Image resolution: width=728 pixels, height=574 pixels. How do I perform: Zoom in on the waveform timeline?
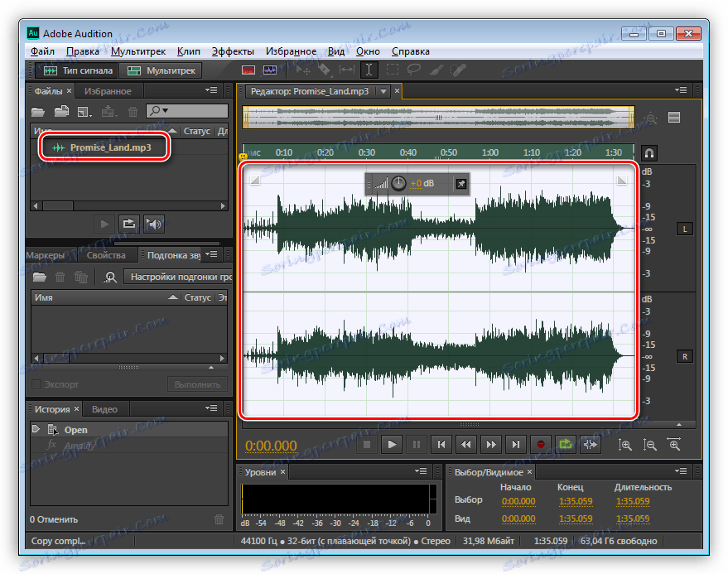tap(626, 445)
